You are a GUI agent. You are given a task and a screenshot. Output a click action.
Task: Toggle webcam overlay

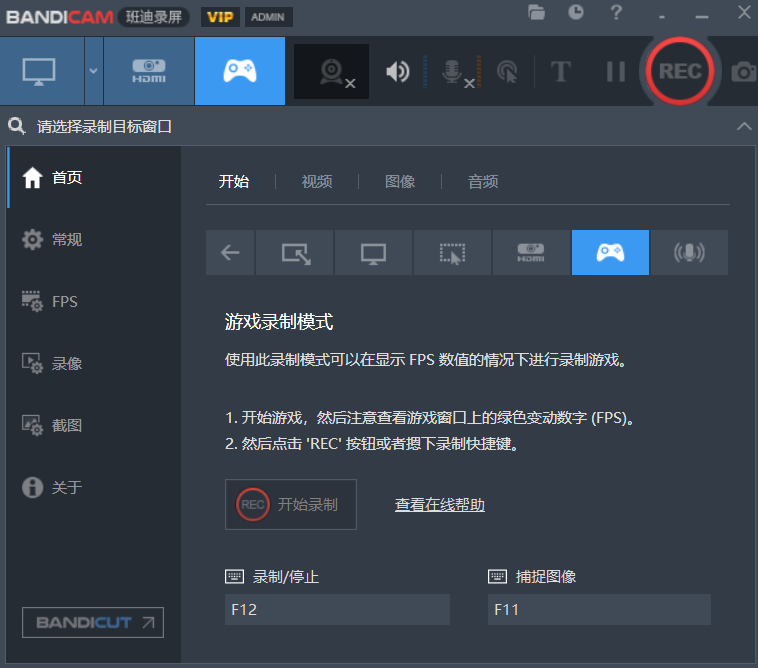[x=332, y=72]
